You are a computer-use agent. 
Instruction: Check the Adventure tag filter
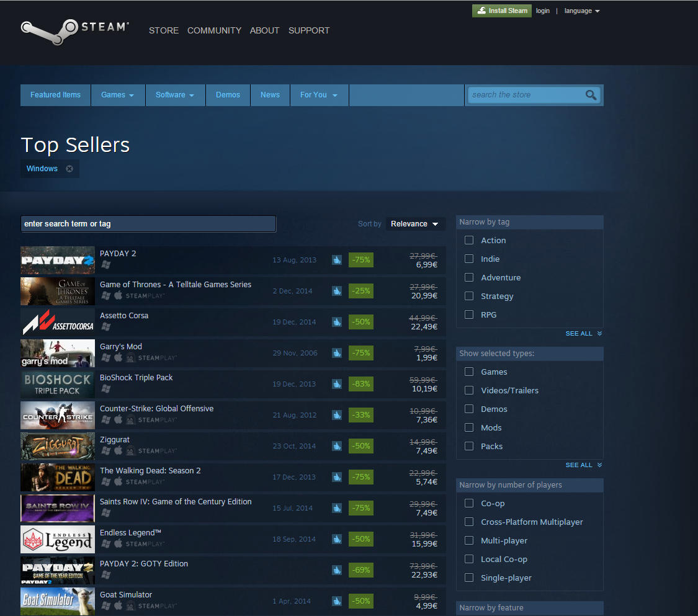469,277
